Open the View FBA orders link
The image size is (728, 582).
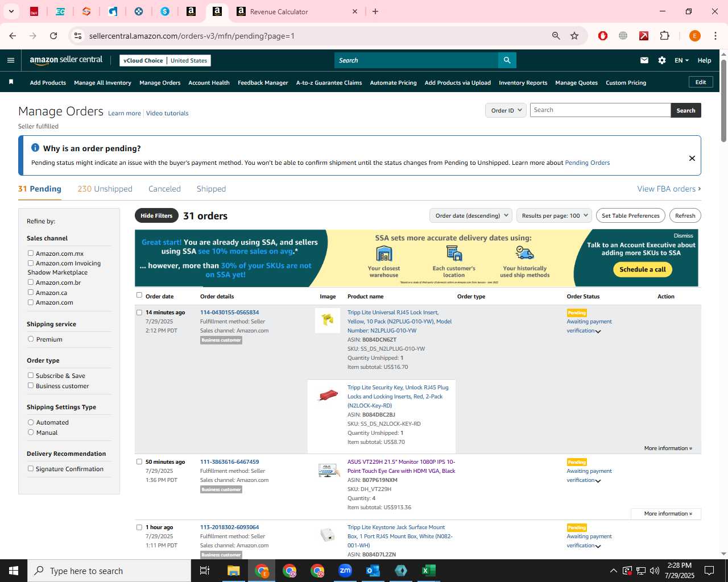pos(669,189)
